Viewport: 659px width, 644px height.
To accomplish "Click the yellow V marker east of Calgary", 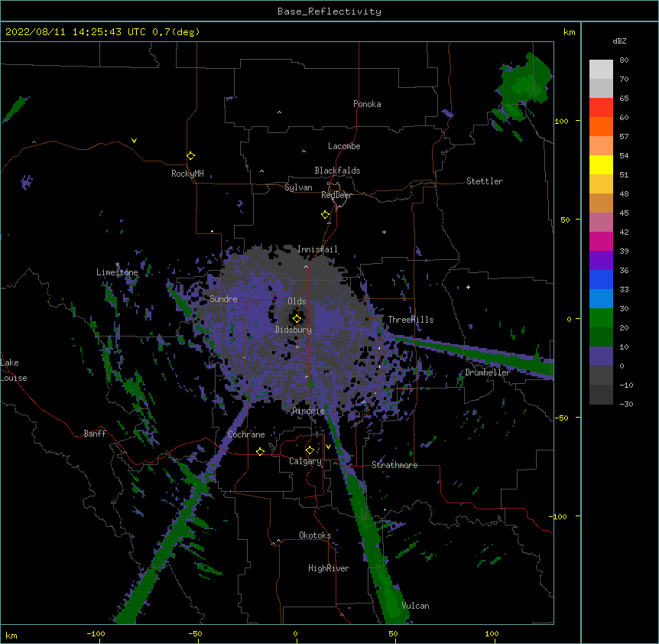I will (328, 447).
